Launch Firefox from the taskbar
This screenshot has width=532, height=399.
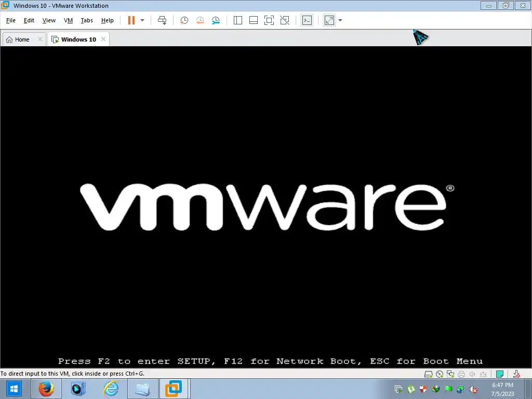[46, 389]
